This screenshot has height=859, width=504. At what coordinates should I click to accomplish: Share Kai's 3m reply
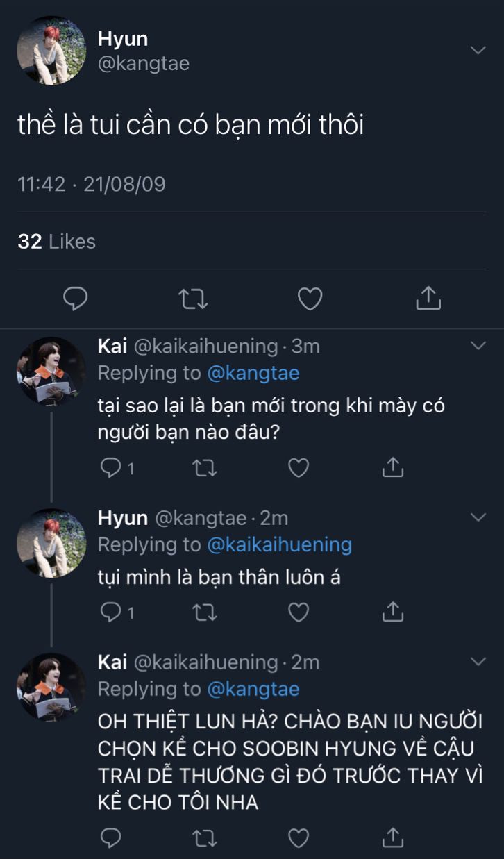coord(392,469)
